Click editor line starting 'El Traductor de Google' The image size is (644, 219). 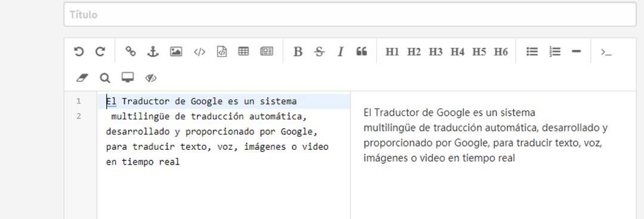(202, 101)
